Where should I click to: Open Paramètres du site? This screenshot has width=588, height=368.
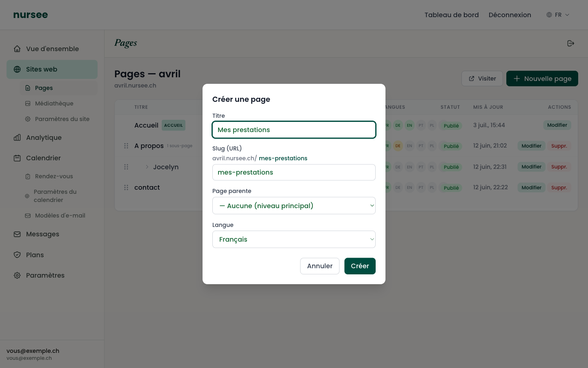click(58, 119)
